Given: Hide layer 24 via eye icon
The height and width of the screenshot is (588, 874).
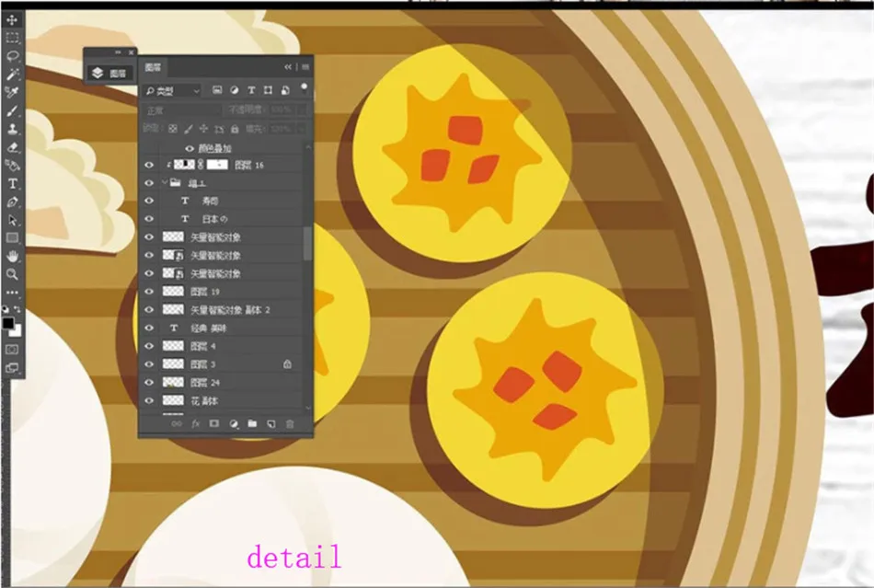Looking at the screenshot, I should pyautogui.click(x=149, y=383).
